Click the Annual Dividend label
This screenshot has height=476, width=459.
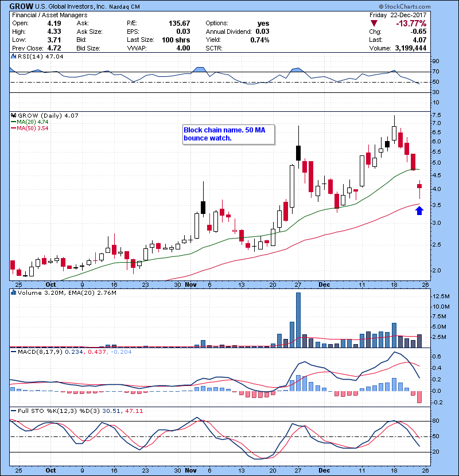coord(228,32)
